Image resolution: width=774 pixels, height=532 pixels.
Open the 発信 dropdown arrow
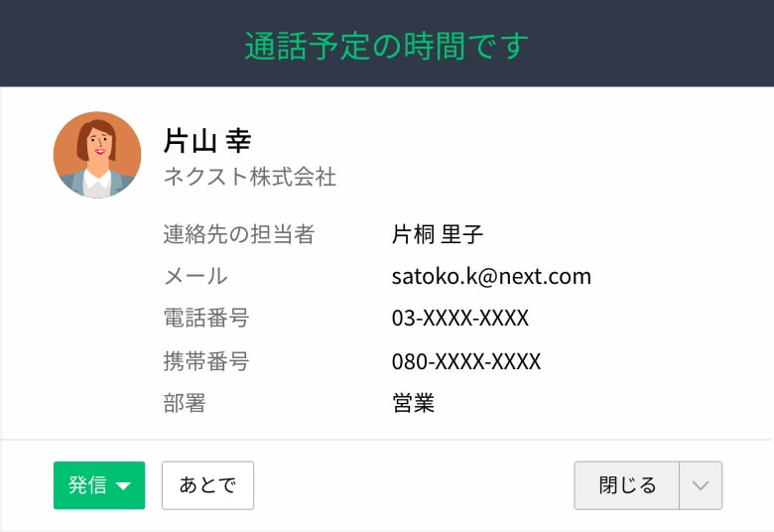click(123, 486)
